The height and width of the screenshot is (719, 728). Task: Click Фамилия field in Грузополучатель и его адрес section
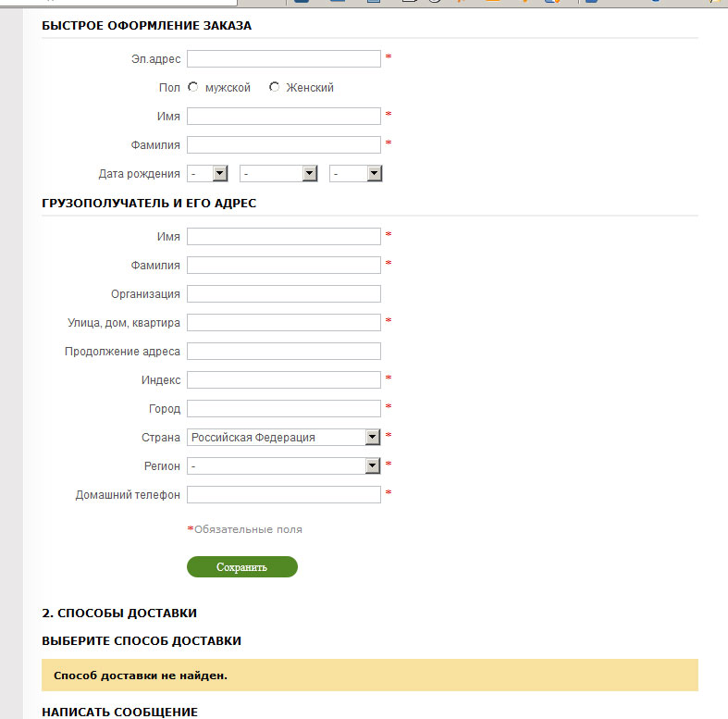click(284, 266)
